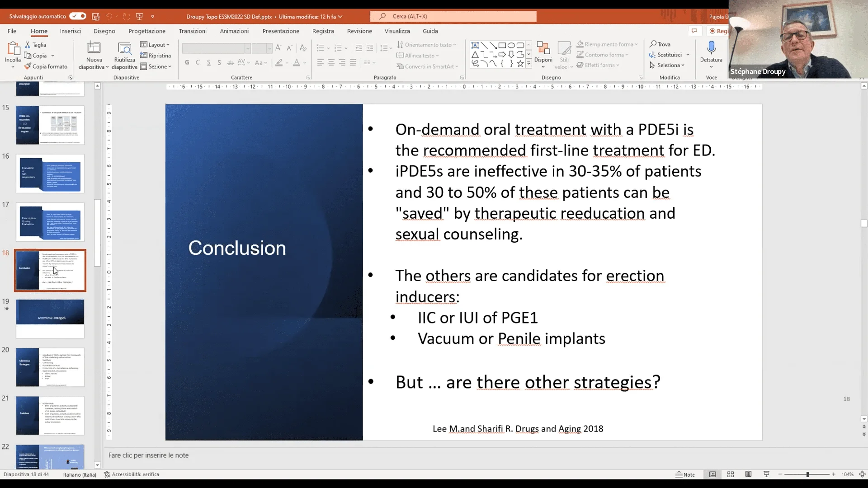This screenshot has width=868, height=488.
Task: Toggle Note pane in status bar
Action: [x=685, y=474]
